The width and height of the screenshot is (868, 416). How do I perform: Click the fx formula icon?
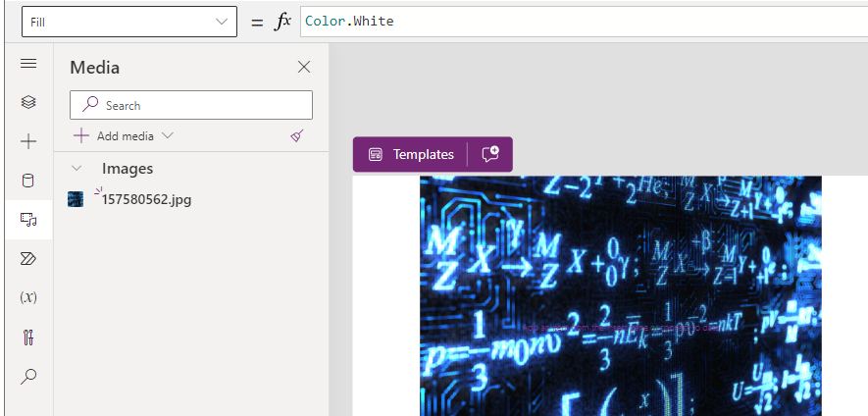pos(282,22)
